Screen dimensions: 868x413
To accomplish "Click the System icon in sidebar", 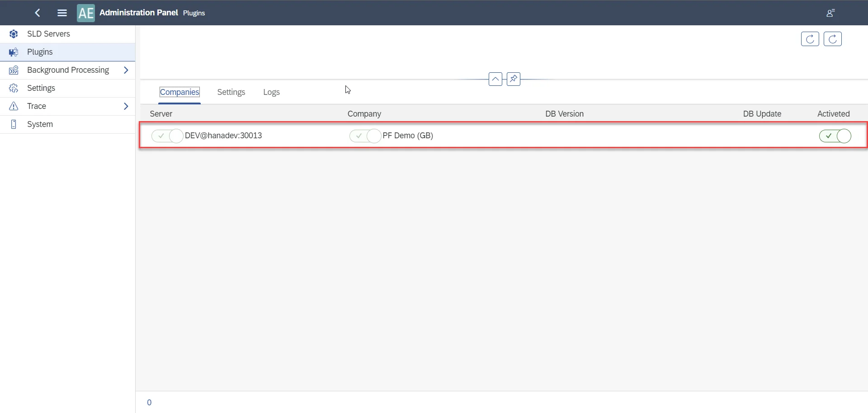I will pos(14,124).
